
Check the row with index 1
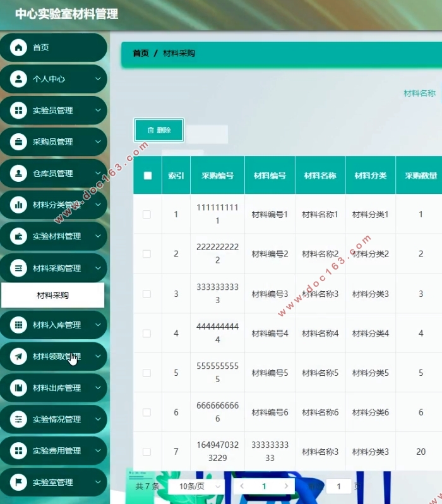click(146, 214)
